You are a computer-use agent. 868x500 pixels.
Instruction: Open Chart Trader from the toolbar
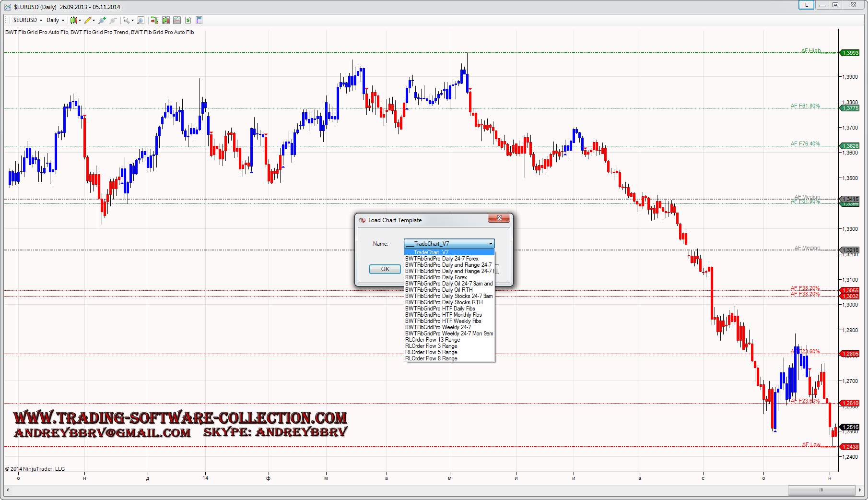click(154, 20)
